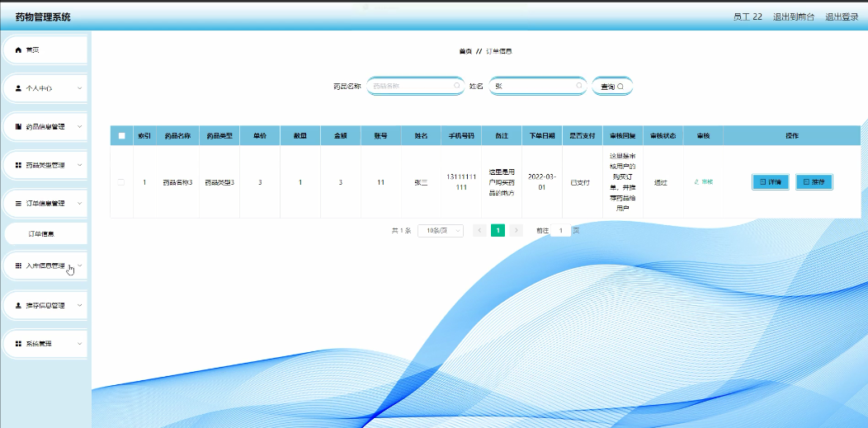868x428 pixels.
Task: Click the 下单日期 column header
Action: (542, 135)
